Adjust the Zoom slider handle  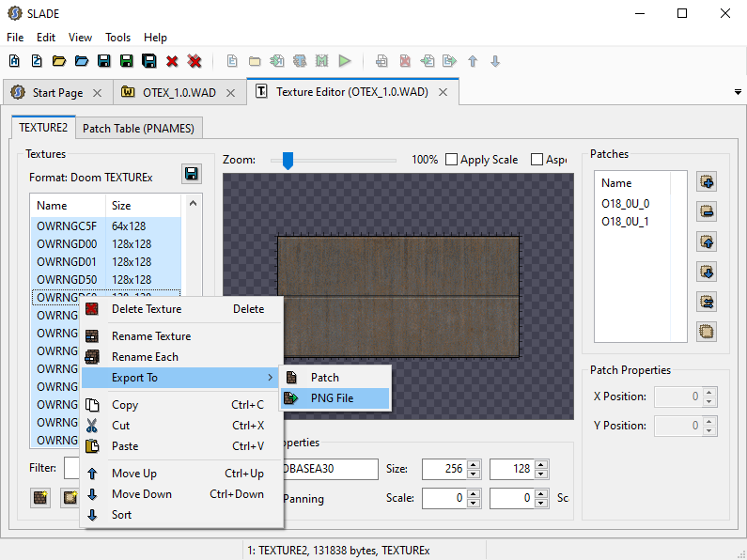point(288,161)
